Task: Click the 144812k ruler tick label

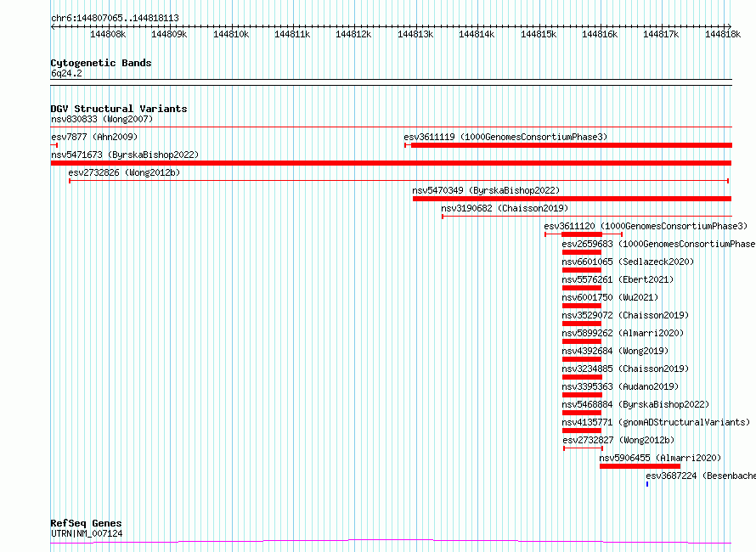Action: point(353,34)
